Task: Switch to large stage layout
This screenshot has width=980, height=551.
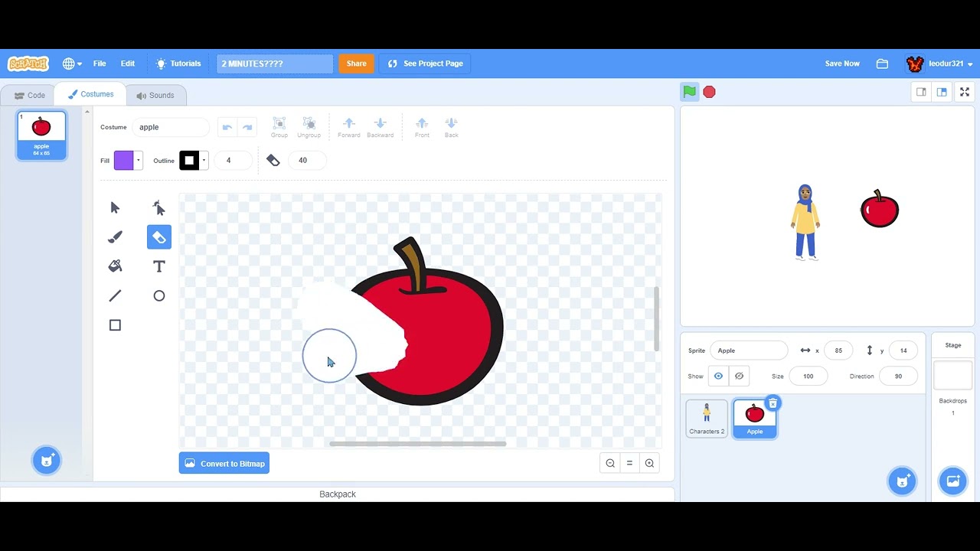Action: click(x=942, y=92)
